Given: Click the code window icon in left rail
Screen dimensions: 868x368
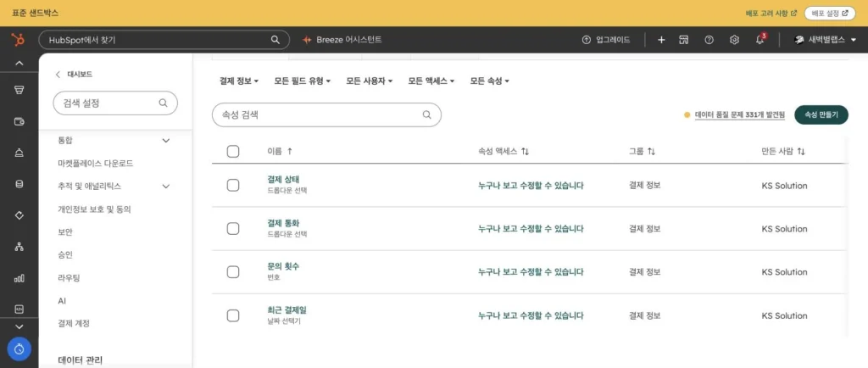Looking at the screenshot, I should click(x=19, y=309).
